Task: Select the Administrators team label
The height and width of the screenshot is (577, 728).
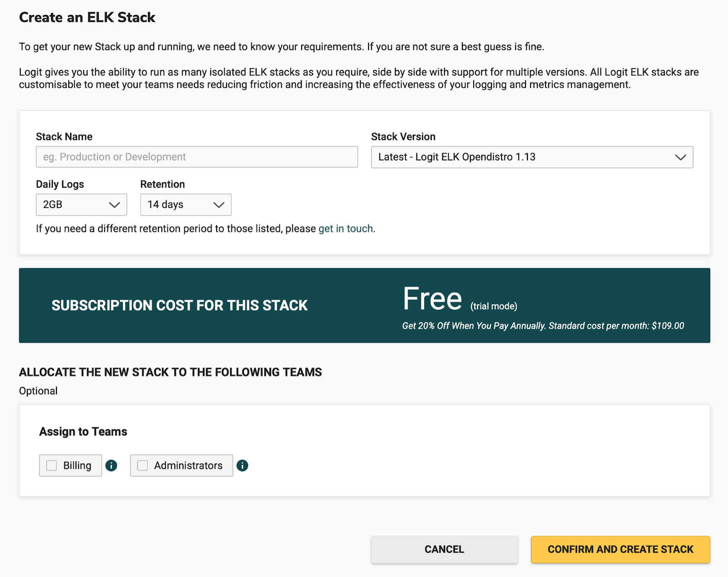Action: coord(187,465)
